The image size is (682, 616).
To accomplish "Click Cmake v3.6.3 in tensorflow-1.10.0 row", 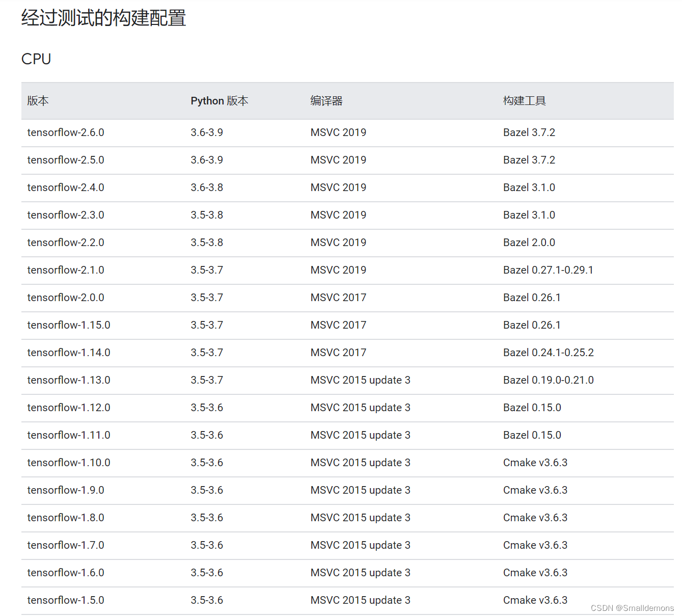I will [x=535, y=463].
